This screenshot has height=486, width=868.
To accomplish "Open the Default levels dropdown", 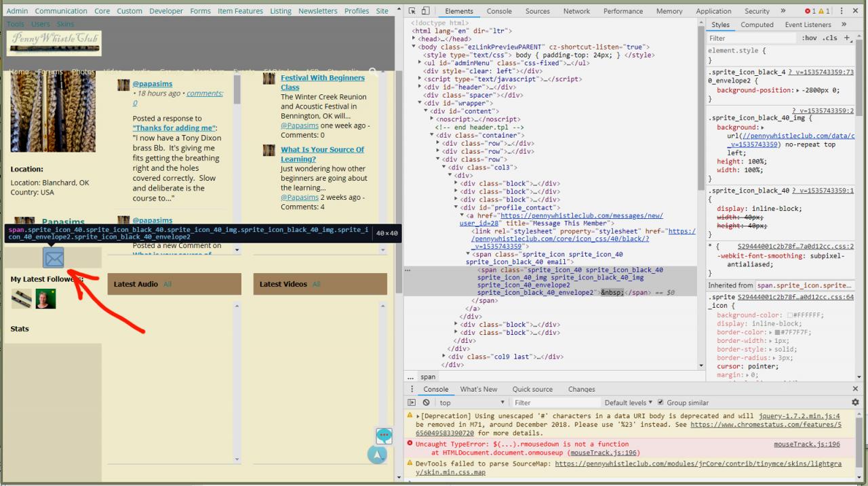I will click(x=629, y=403).
